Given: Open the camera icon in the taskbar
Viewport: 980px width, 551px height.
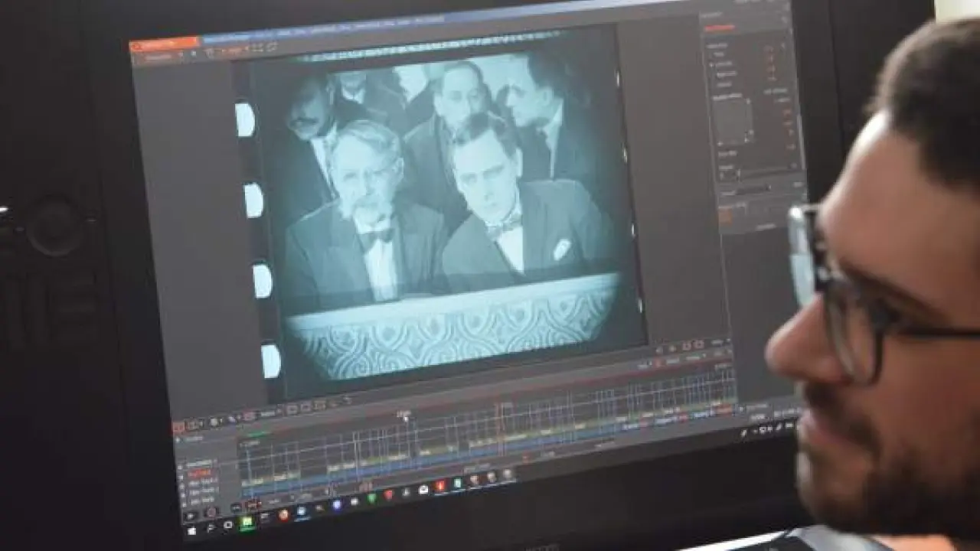Looking at the screenshot, I should pyautogui.click(x=423, y=489).
